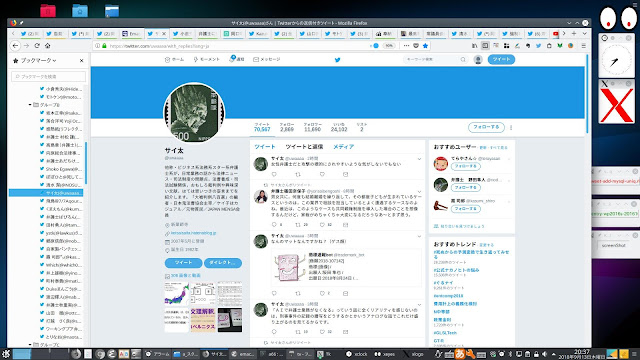
Task: Open Twitter モーメント (Moments)
Action: [x=207, y=60]
